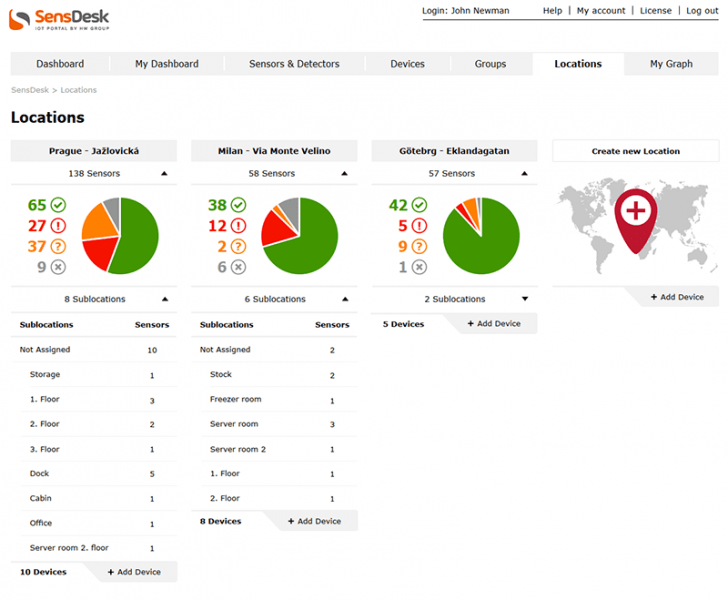Click the gray disabled sensor icon in Prague
The width and height of the screenshot is (728, 600).
tap(58, 267)
